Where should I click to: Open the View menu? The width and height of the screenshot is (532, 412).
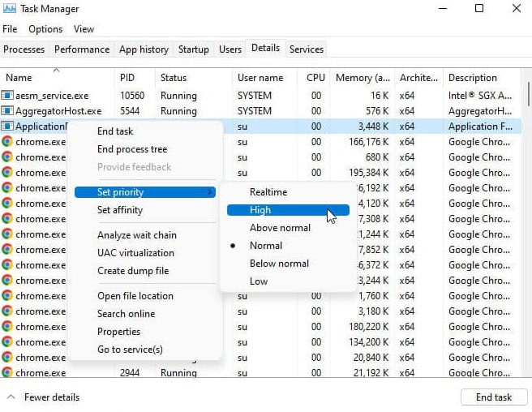coord(84,29)
